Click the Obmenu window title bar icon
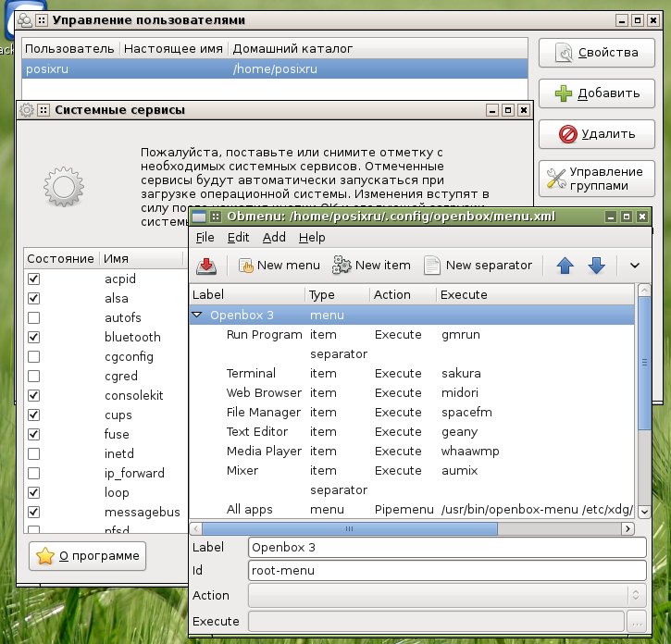 point(199,217)
